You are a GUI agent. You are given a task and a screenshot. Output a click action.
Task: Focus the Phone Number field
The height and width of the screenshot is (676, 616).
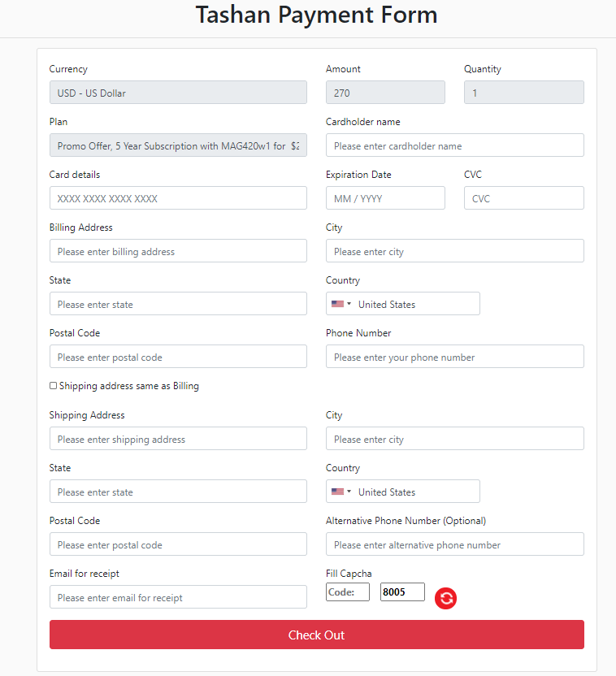click(455, 357)
